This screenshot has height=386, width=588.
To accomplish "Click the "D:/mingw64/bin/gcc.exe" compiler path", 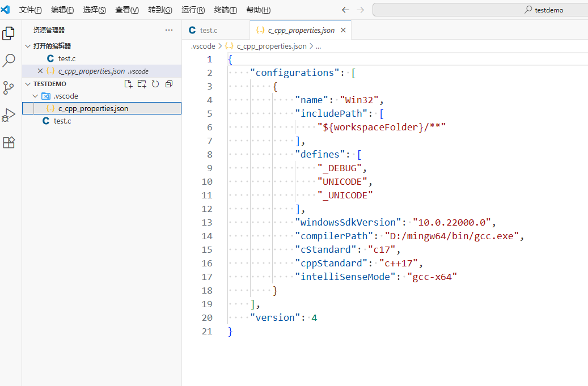I will point(452,236).
